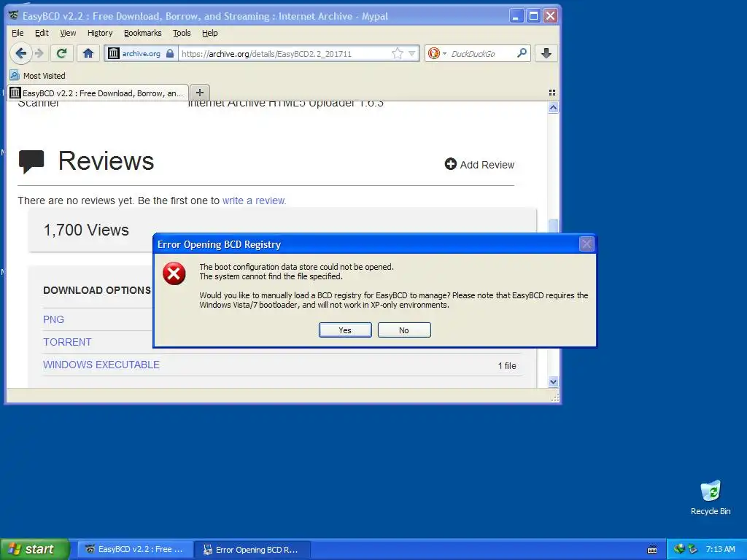747x560 pixels.
Task: Click the Mypal raccoon title bar icon
Action: tap(13, 16)
